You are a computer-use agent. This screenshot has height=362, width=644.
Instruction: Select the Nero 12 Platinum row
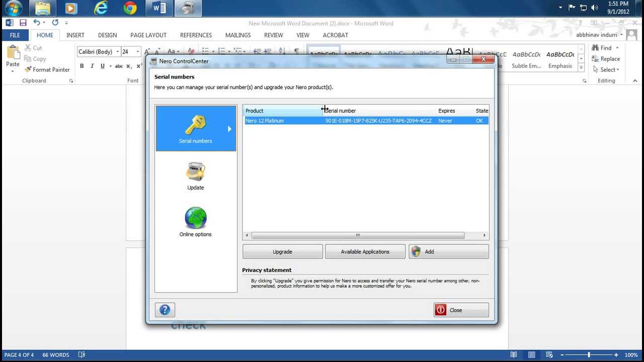pyautogui.click(x=366, y=121)
